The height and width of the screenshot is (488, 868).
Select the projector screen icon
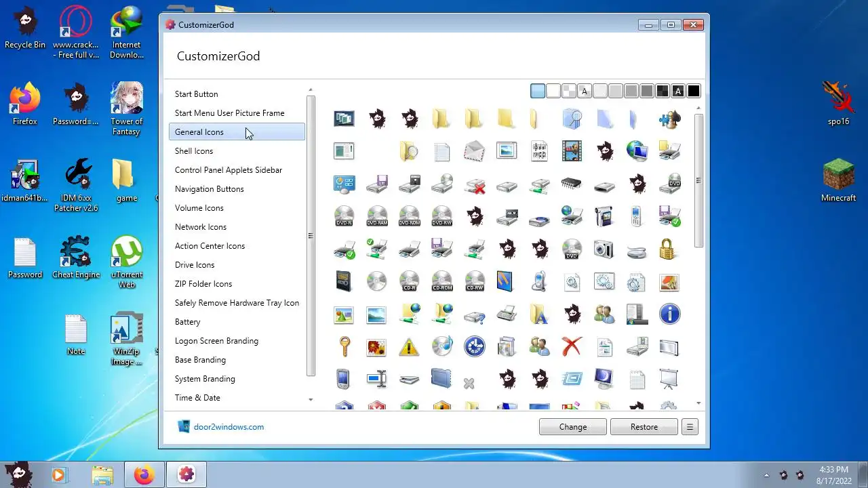pyautogui.click(x=669, y=379)
